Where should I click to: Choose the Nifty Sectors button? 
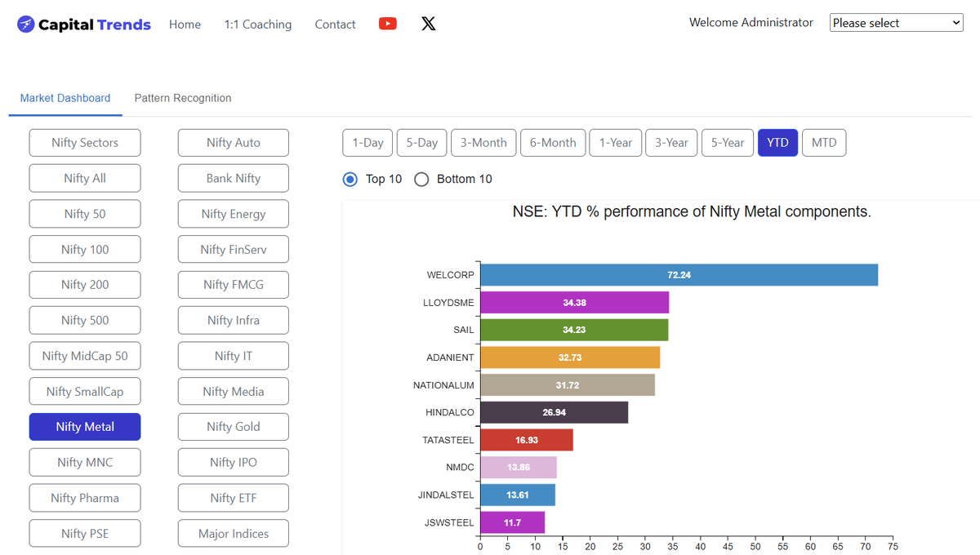(x=85, y=143)
